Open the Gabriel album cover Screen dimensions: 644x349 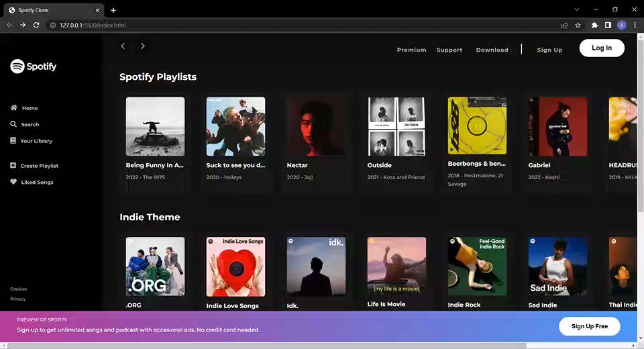[x=557, y=127]
